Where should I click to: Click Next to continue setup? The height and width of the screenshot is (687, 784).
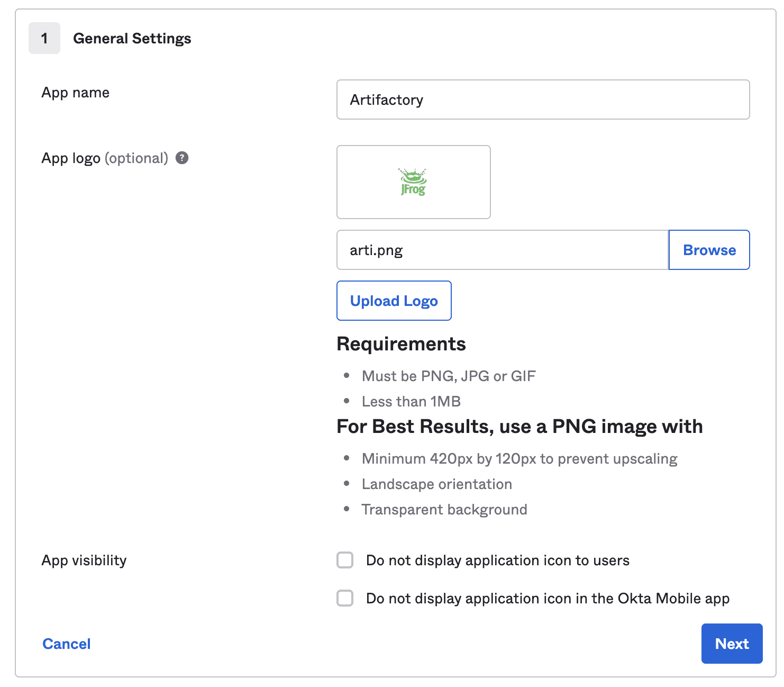pyautogui.click(x=732, y=644)
